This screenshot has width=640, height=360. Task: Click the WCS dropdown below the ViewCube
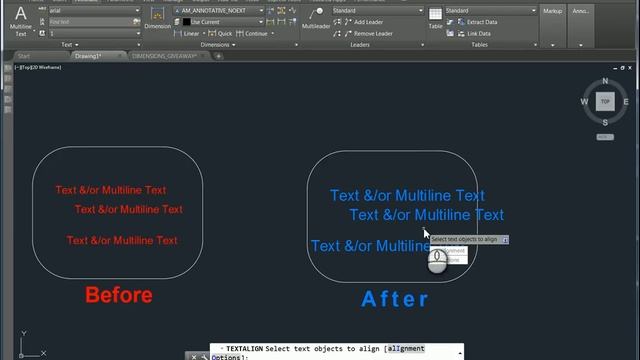[605, 137]
